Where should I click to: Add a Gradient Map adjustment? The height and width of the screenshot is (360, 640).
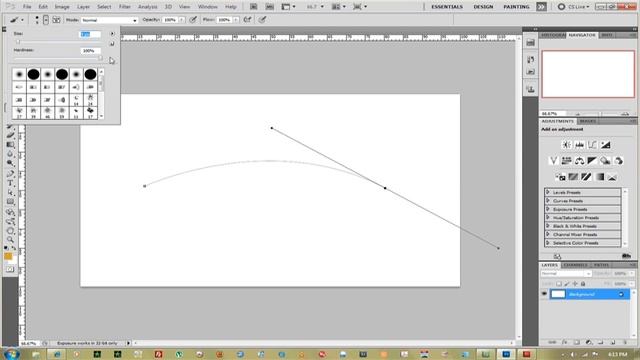pos(599,177)
